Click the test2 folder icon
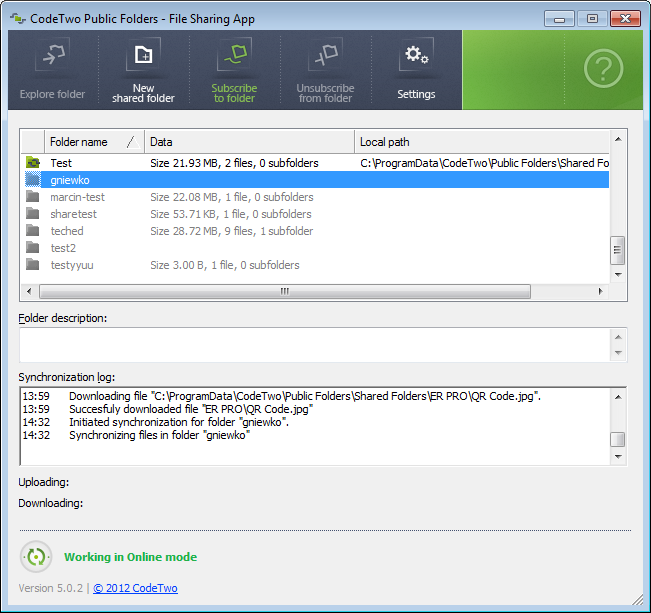Image resolution: width=651 pixels, height=613 pixels. tap(33, 248)
